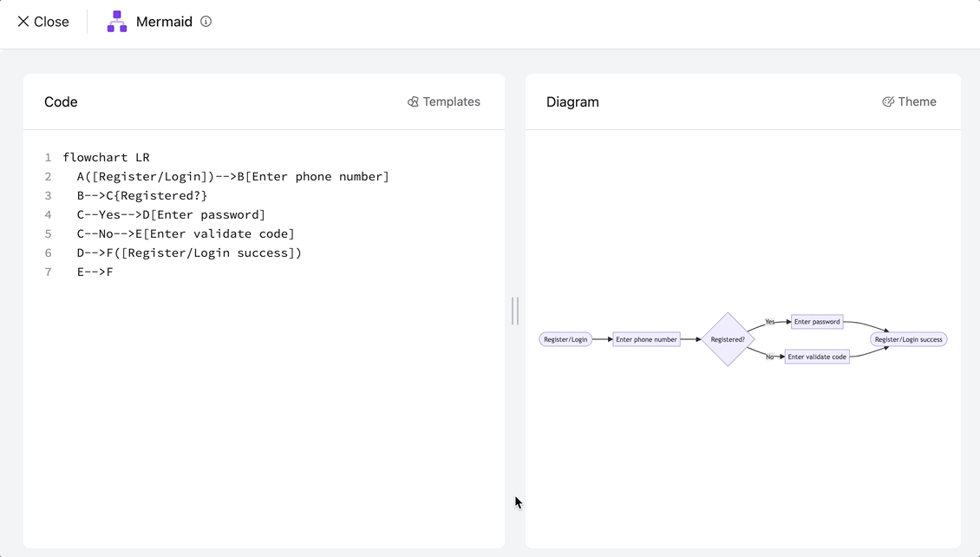
Task: Select the Register/Login start node
Action: tap(565, 339)
